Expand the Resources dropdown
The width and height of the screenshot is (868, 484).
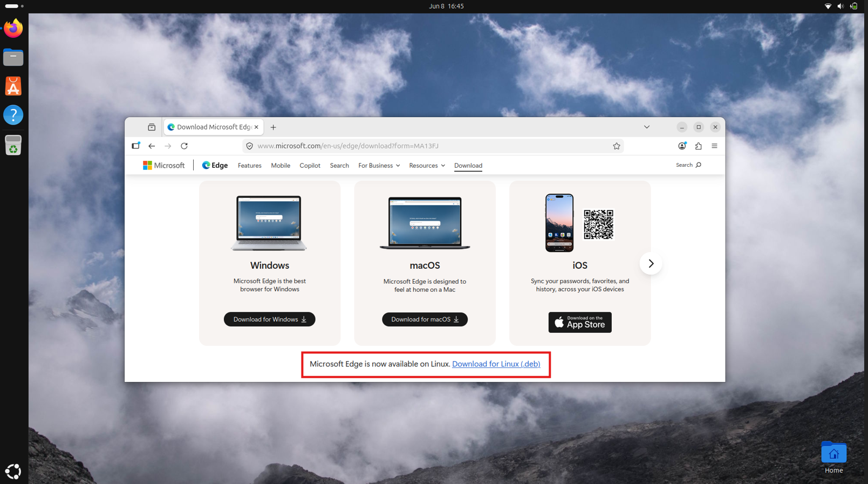point(427,166)
